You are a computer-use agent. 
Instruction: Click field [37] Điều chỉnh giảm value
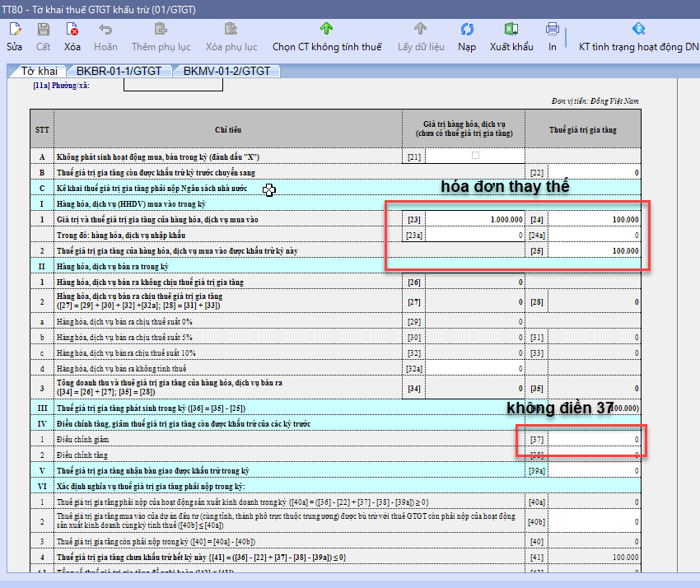(595, 440)
